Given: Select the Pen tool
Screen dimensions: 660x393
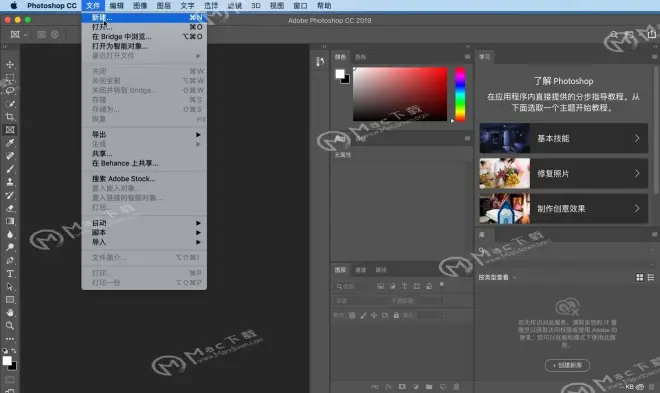Looking at the screenshot, I should pyautogui.click(x=10, y=260).
